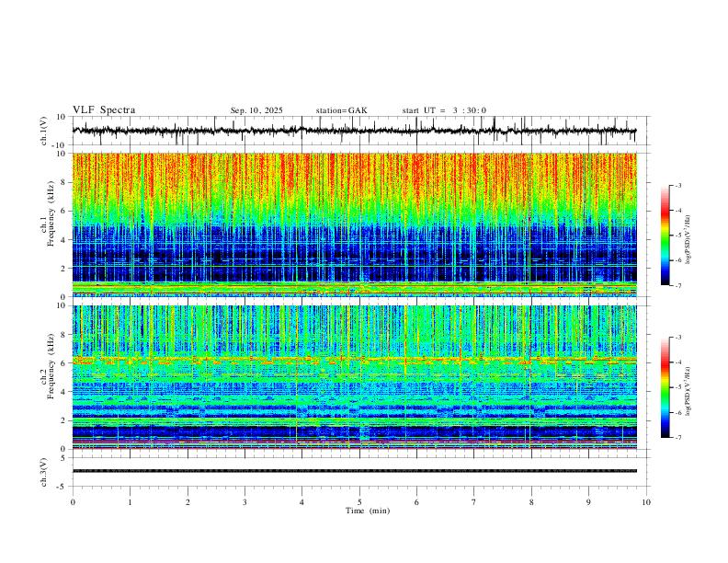Click time axis tick label '7'
The width and height of the screenshot is (728, 563).
tap(474, 502)
